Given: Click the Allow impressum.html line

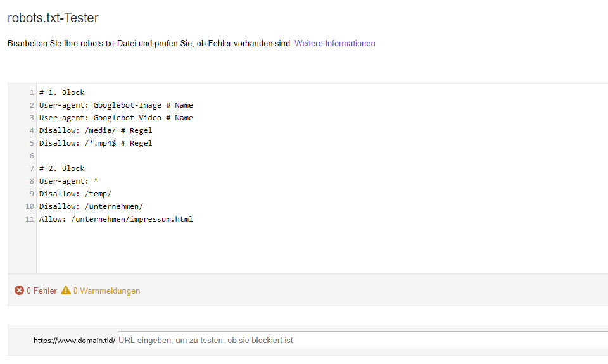Looking at the screenshot, I should click(116, 219).
